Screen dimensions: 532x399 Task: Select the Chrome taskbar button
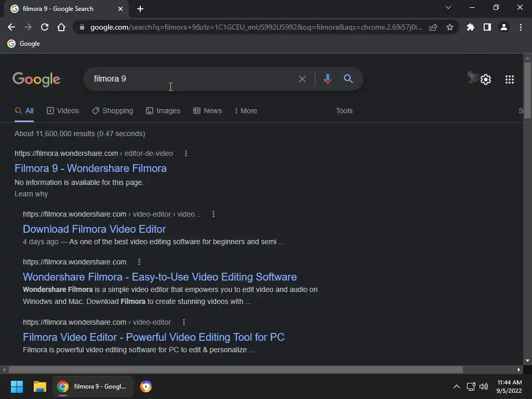click(92, 387)
